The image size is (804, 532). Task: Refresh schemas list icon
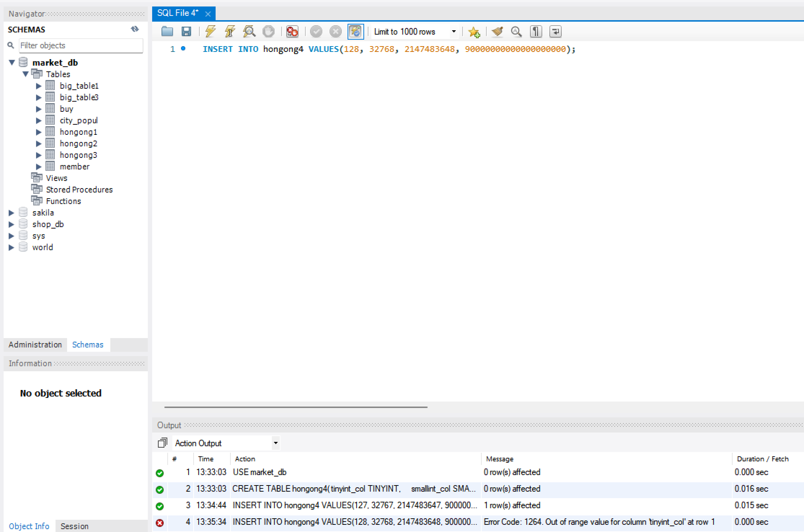click(x=135, y=29)
